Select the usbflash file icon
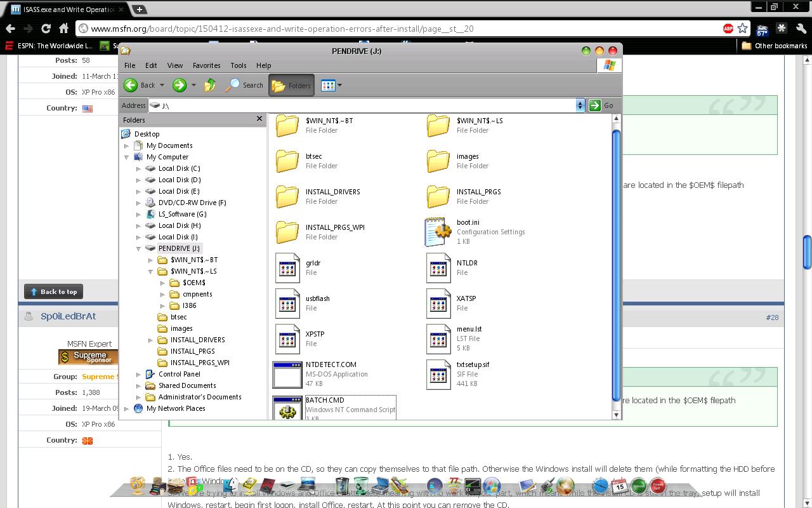The image size is (812, 508). [287, 304]
